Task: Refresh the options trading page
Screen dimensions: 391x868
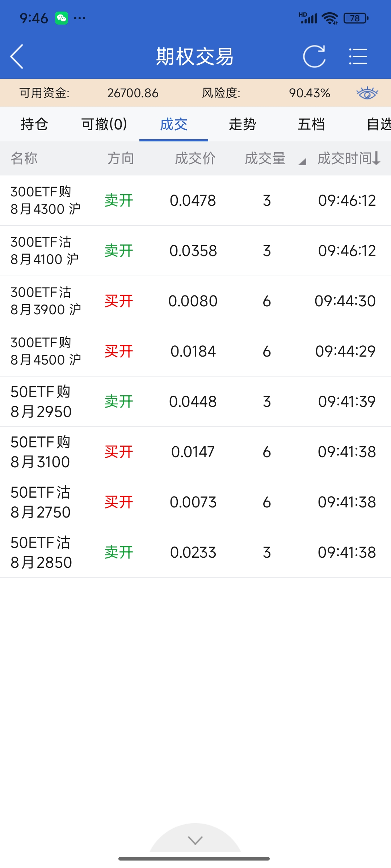Action: pos(314,56)
